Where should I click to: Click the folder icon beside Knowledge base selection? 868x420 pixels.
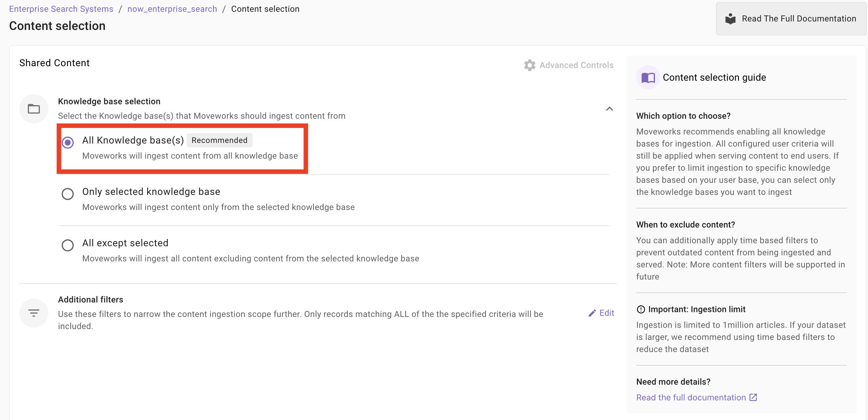pyautogui.click(x=34, y=109)
